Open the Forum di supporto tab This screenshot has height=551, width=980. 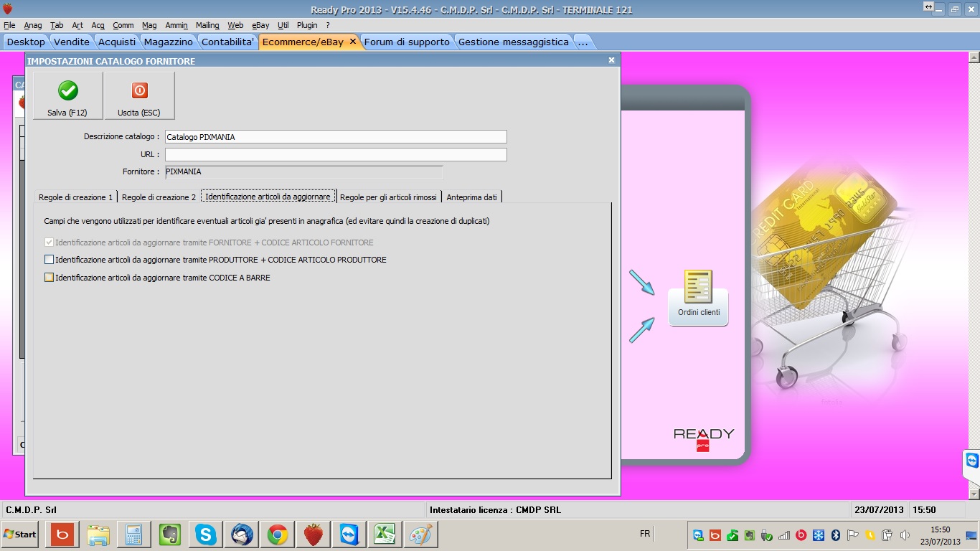click(407, 42)
